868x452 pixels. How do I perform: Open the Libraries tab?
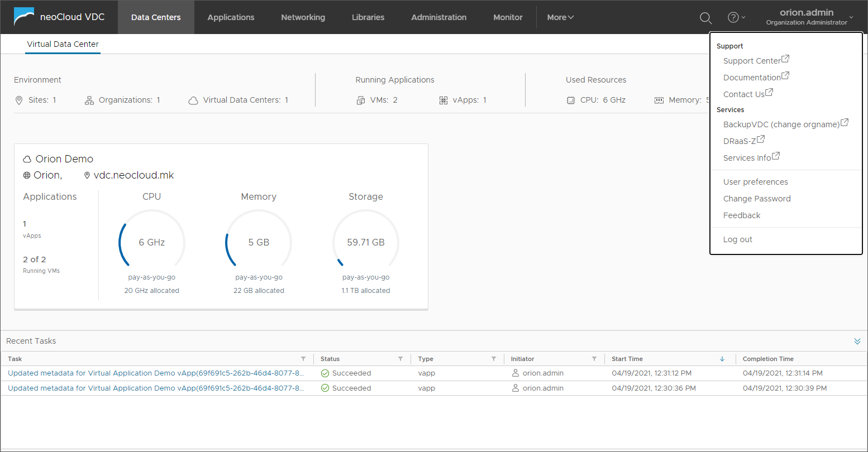[x=368, y=17]
